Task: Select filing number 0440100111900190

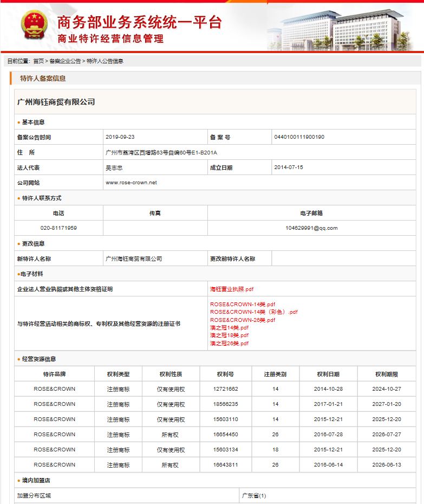Action: 299,137
